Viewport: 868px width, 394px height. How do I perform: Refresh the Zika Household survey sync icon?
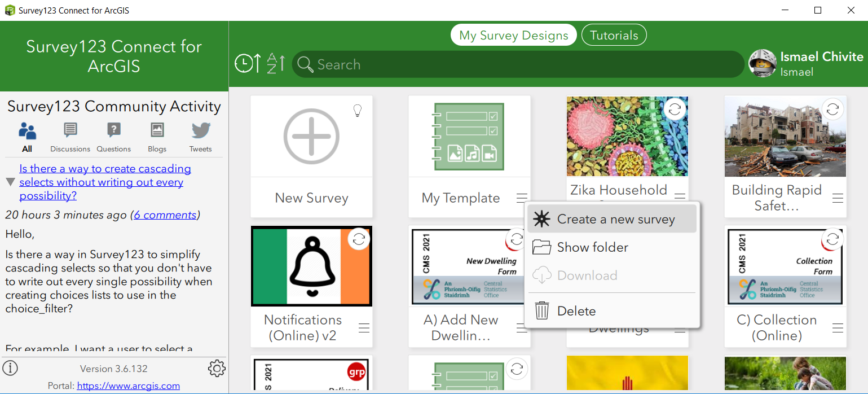675,109
